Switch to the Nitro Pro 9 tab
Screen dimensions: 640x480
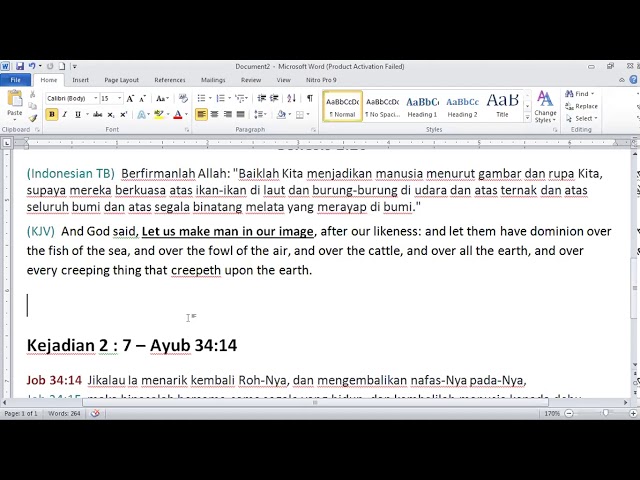[321, 80]
